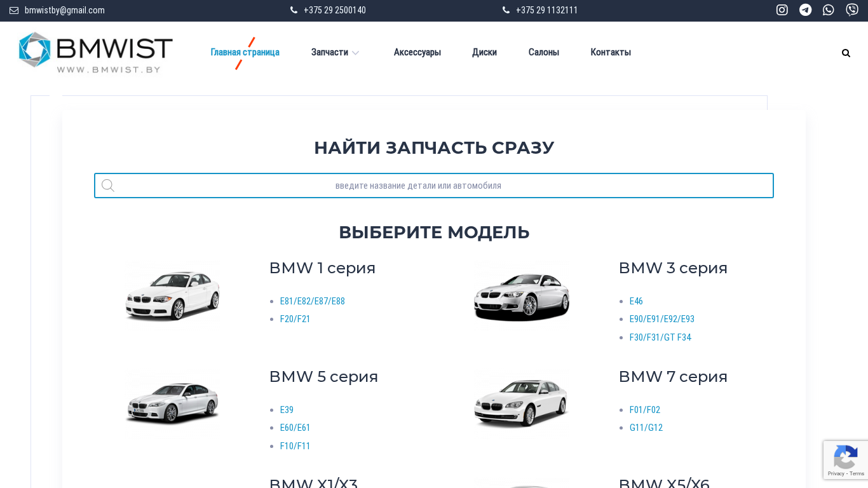Open the reCAPTCHA Terms link
This screenshot has width=868, height=488.
click(857, 473)
